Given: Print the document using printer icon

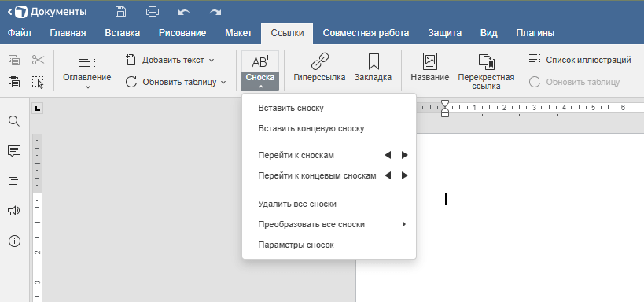Looking at the screenshot, I should 153,12.
